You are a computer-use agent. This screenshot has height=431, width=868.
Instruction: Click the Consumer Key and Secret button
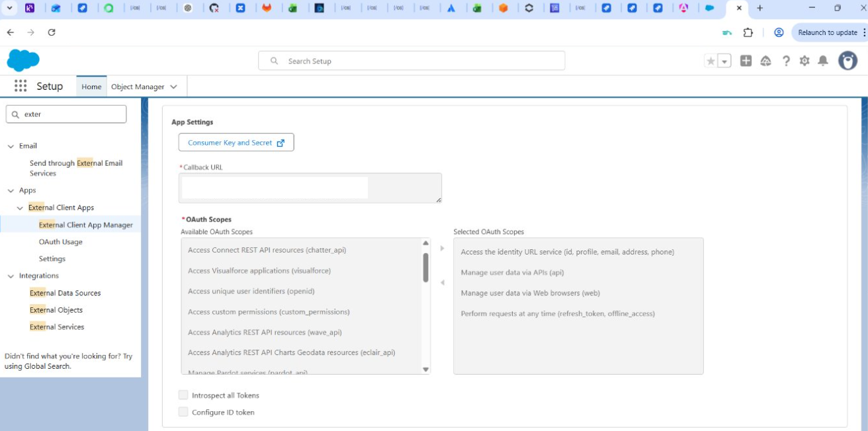coord(236,143)
